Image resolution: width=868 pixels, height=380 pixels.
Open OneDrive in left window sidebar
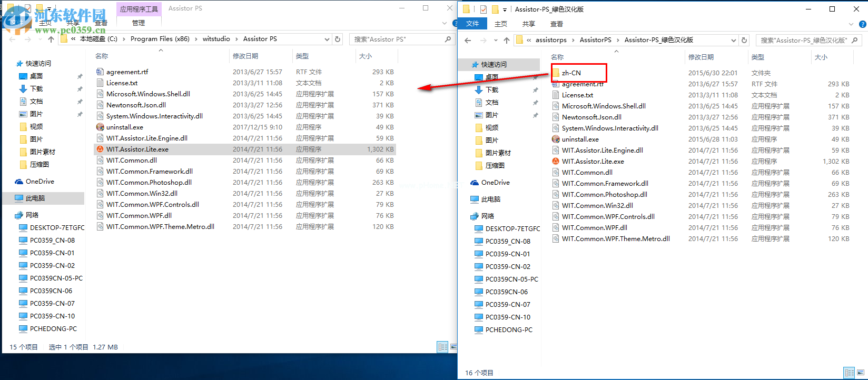[40, 182]
